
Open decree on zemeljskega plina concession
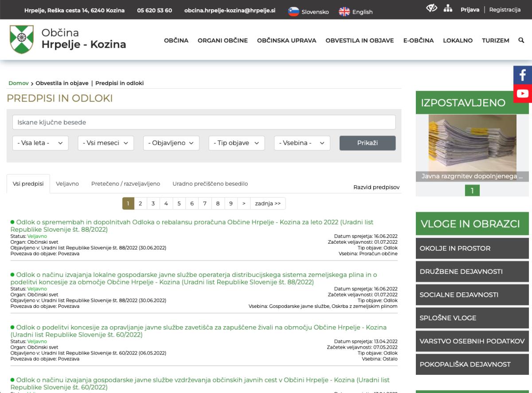pos(194,279)
